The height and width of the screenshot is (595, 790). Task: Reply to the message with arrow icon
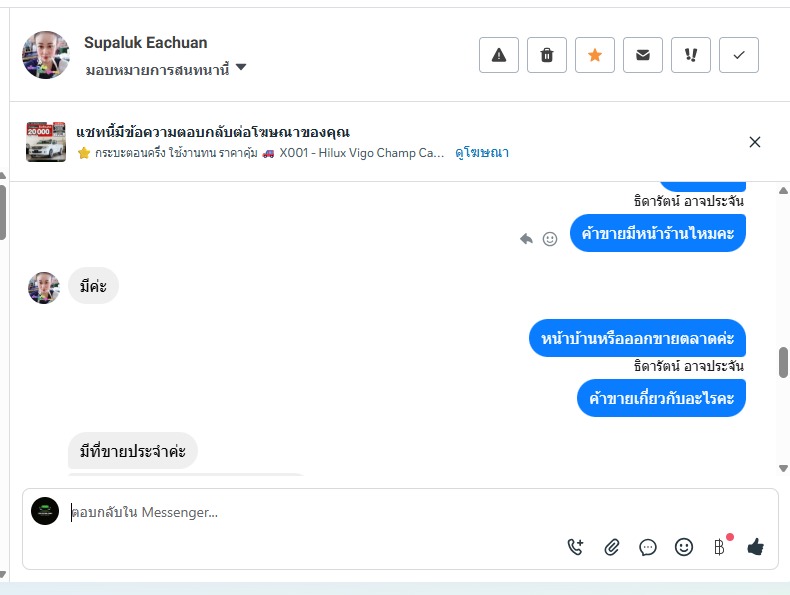526,239
